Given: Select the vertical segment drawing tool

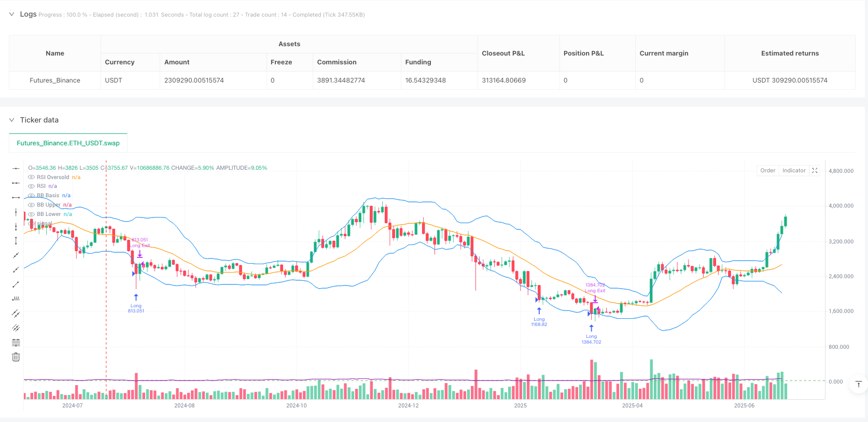Looking at the screenshot, I should (16, 240).
